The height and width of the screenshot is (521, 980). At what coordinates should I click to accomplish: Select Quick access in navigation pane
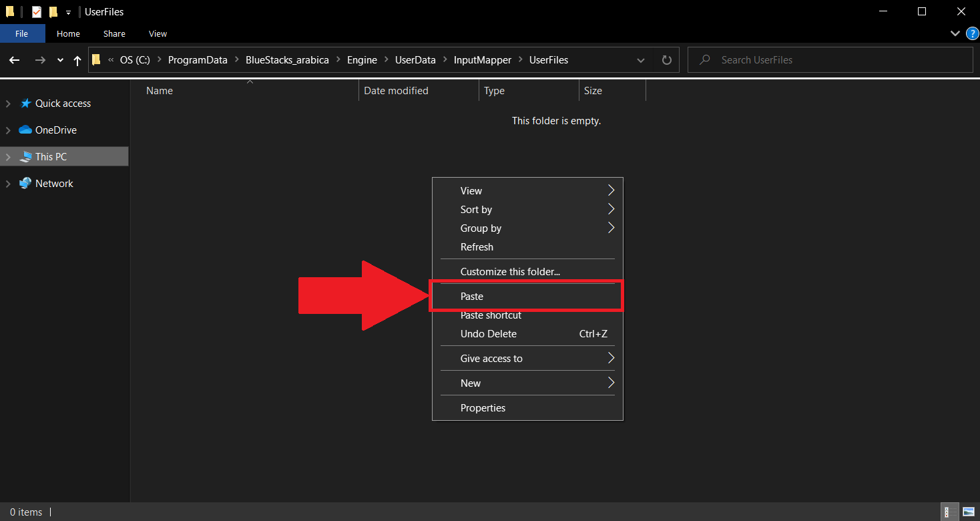click(63, 104)
